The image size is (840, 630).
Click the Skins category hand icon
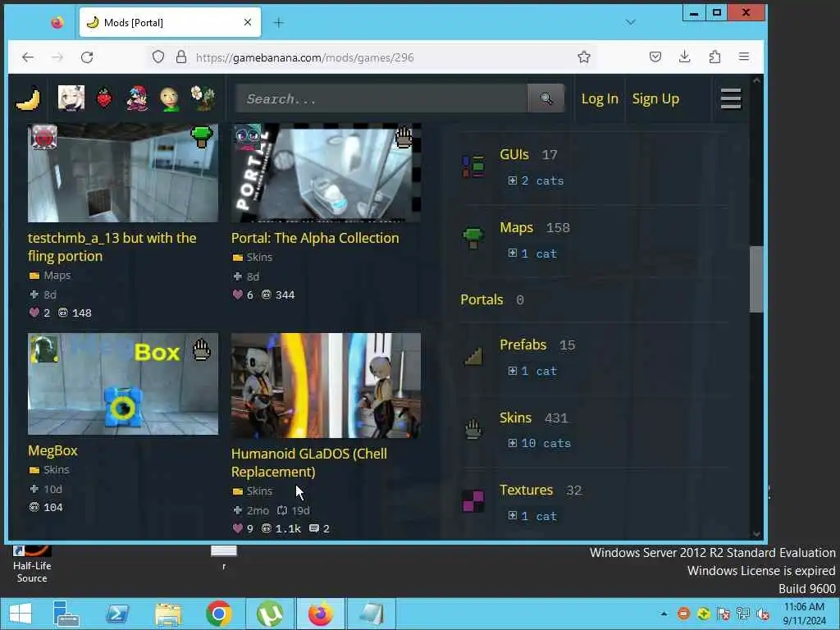point(473,429)
